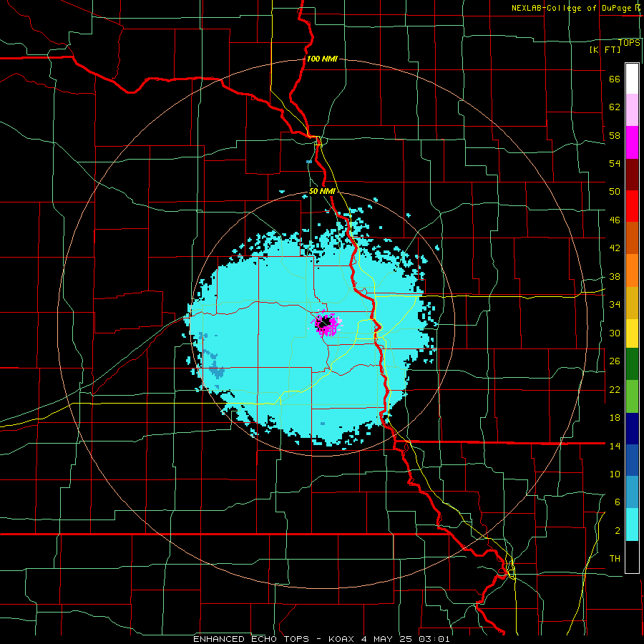Screen dimensions: 644x644
Task: Click the legend value 54
Action: point(615,163)
